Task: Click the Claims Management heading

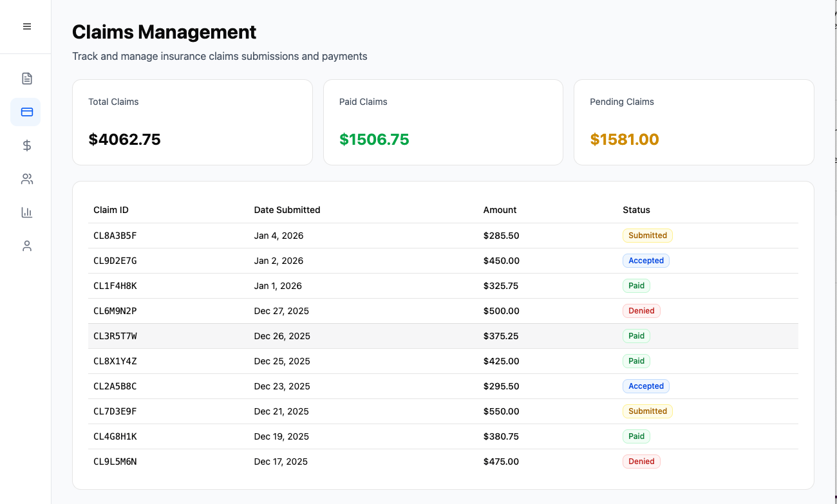Action: tap(164, 32)
